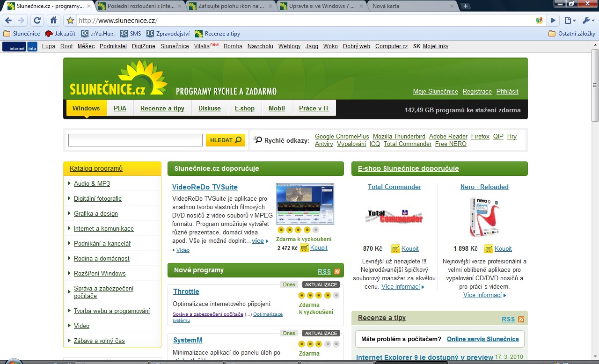Expand the 'Grafika a design' category
Viewport: 599px width, 364px height.
click(x=96, y=213)
